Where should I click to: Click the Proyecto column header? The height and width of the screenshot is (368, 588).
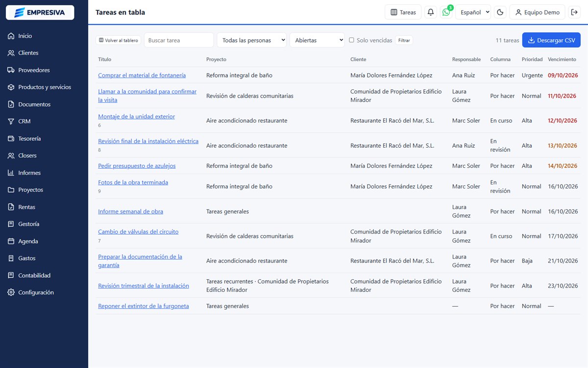coord(216,59)
